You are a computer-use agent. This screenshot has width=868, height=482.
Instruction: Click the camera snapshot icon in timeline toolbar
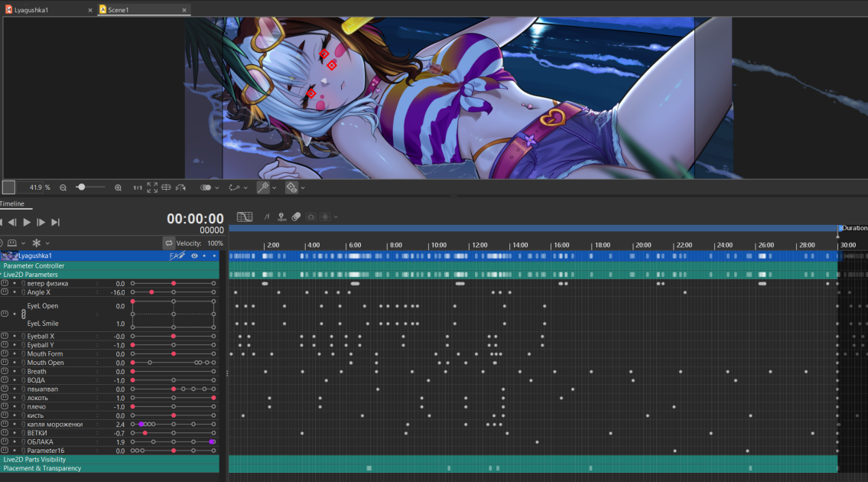pos(311,217)
